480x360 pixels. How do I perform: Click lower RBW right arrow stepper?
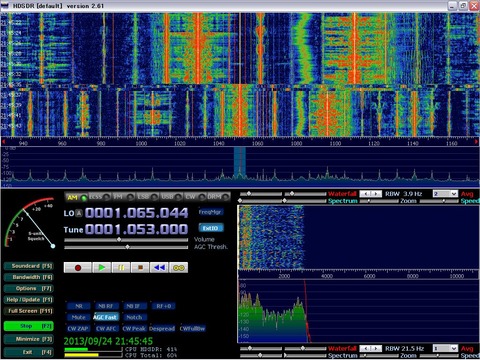[376, 348]
